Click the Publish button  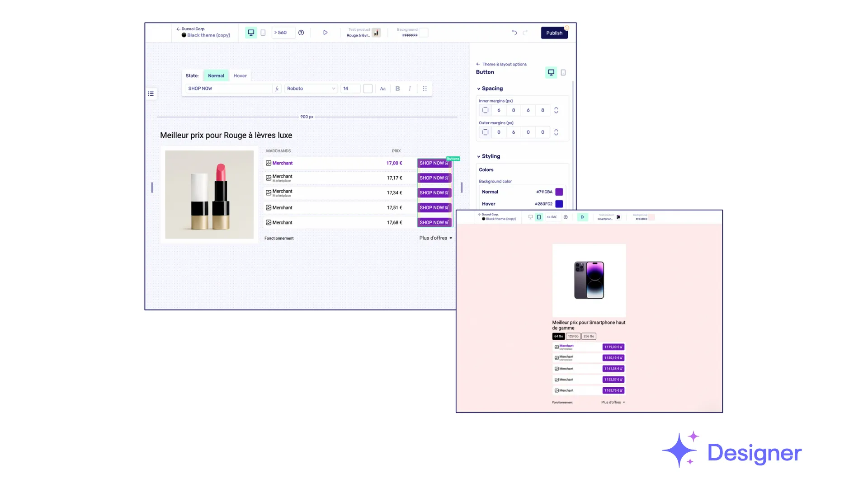point(554,33)
